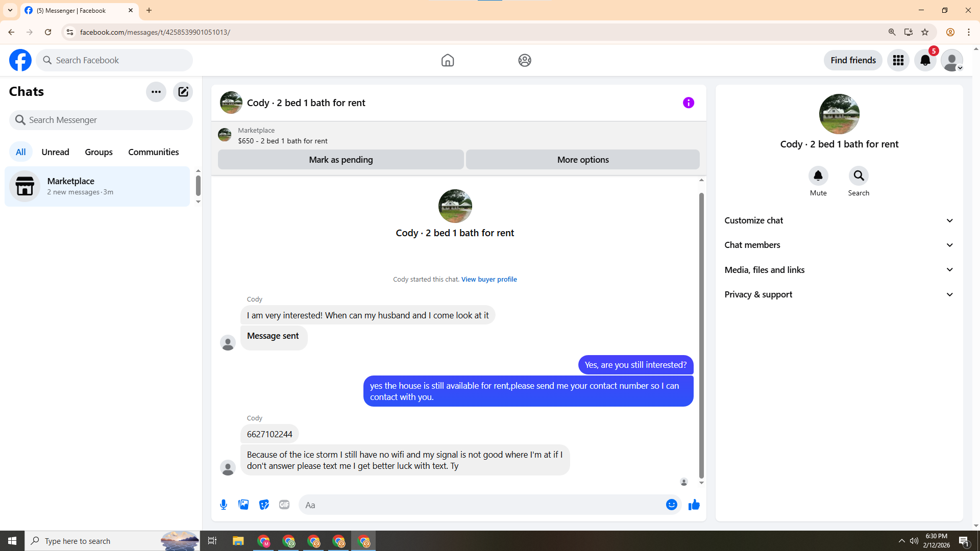The width and height of the screenshot is (980, 551).
Task: Focus the Search Messenger field
Action: [x=101, y=120]
